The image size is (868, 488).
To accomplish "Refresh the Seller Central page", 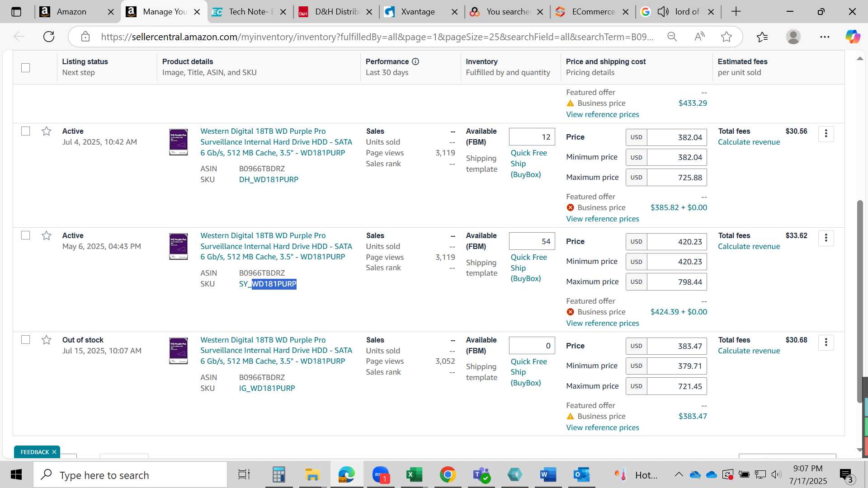I will 49,37.
